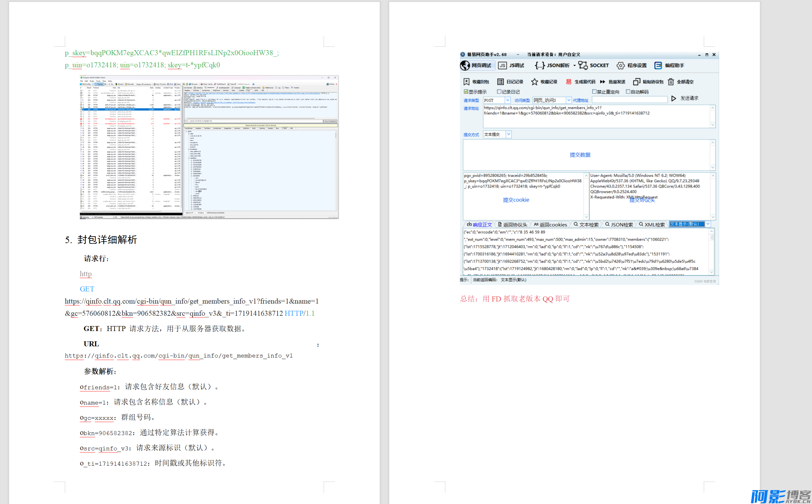Open the 返回cookies tab
Screen dimensions: 812x504
[550, 224]
